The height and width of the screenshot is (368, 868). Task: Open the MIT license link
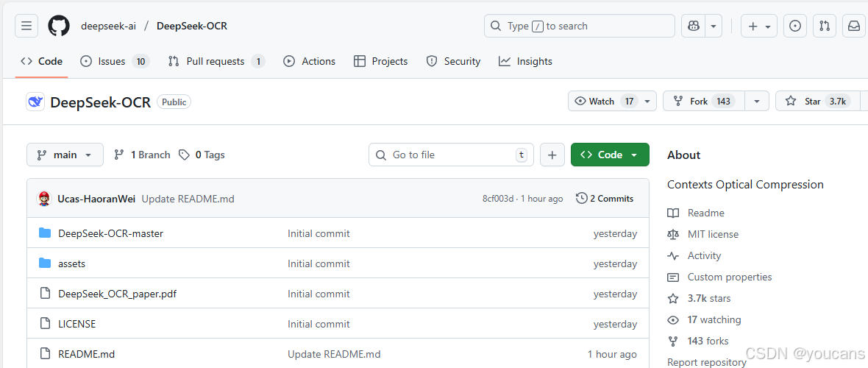click(713, 235)
